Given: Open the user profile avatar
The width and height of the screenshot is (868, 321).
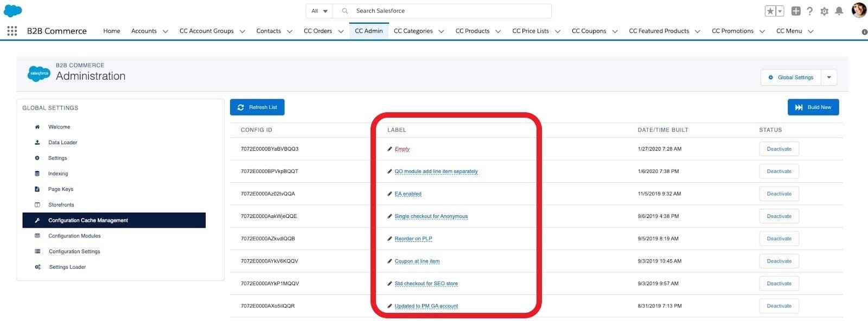Looking at the screenshot, I should point(859,10).
